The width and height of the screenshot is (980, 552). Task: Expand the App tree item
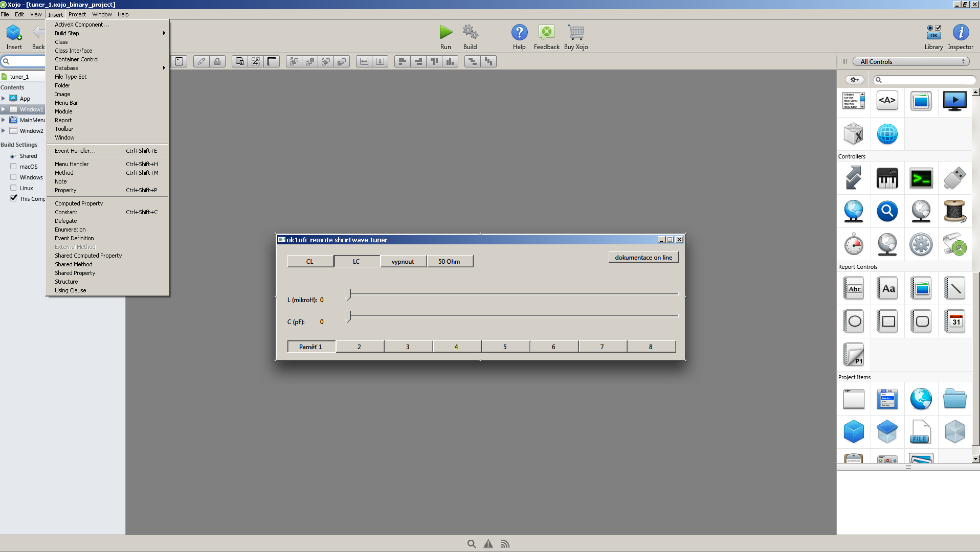tap(3, 98)
